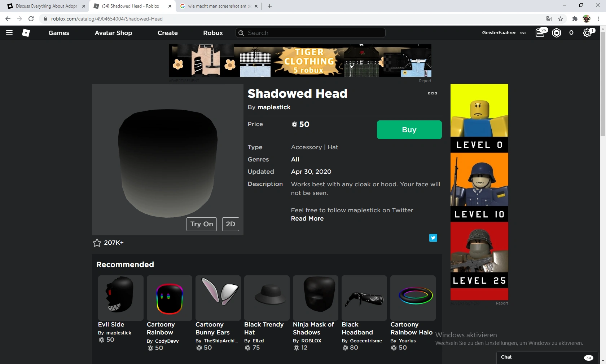
Task: Open Chrome's three-dot browser menu
Action: 599,19
